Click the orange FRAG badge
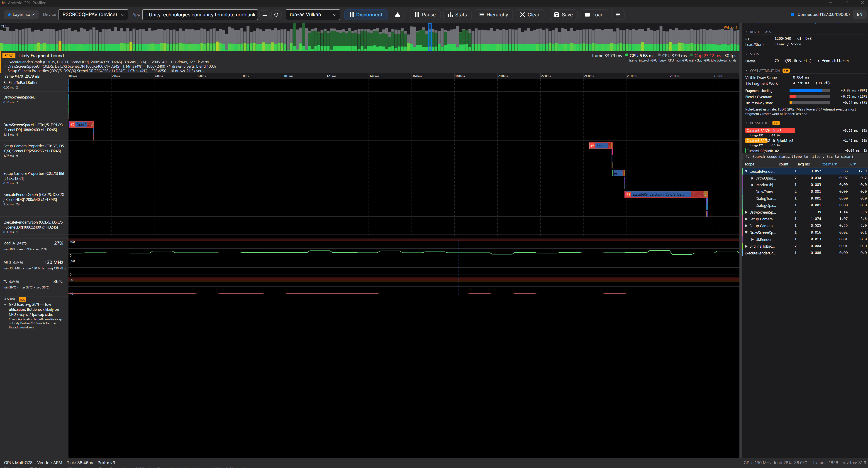Viewport: 868px width, 468px height. (9, 56)
